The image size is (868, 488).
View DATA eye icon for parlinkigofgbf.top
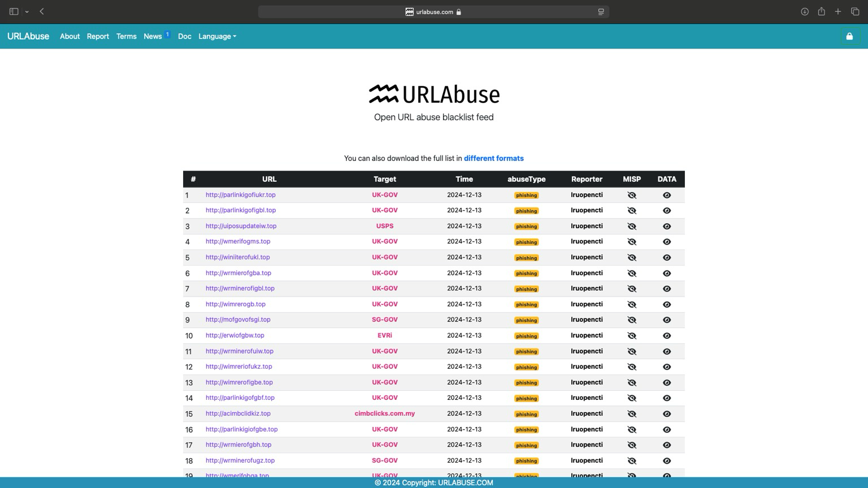click(x=667, y=398)
